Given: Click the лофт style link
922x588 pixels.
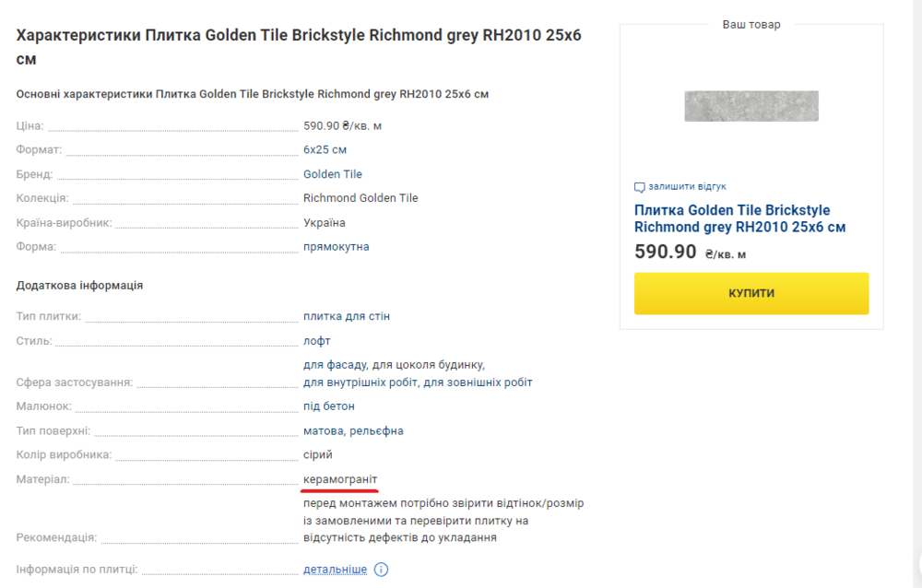Looking at the screenshot, I should pyautogui.click(x=317, y=341).
